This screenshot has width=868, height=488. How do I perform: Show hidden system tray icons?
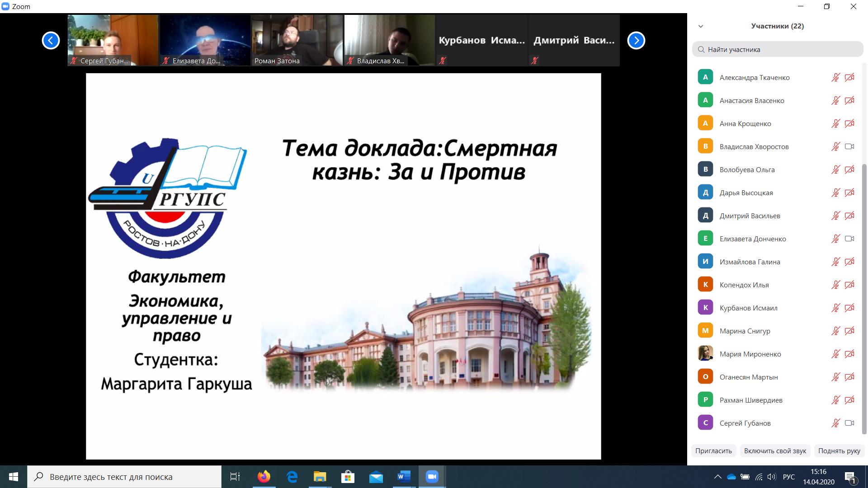pos(717,477)
